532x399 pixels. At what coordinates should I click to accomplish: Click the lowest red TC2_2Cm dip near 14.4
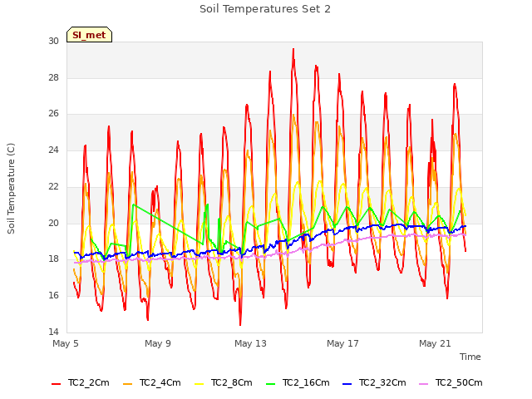pos(240,324)
